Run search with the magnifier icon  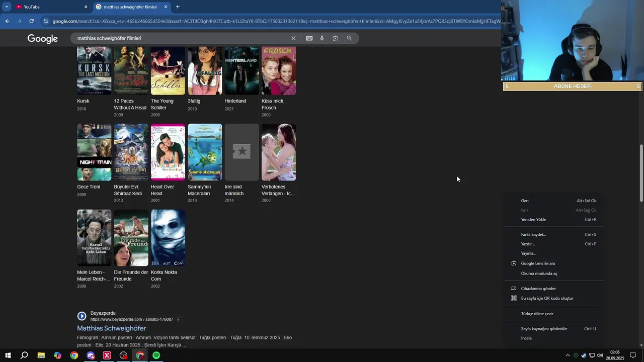pos(349,38)
